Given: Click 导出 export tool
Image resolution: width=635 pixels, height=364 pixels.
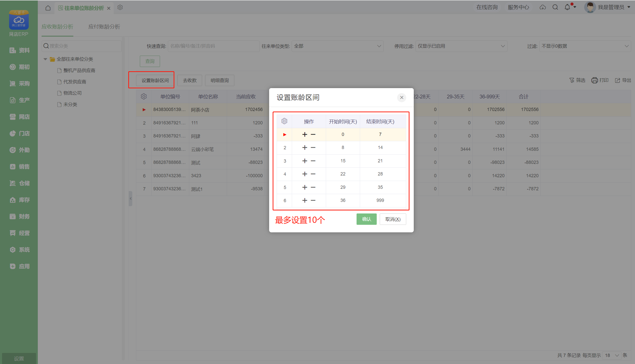Looking at the screenshot, I should point(623,80).
